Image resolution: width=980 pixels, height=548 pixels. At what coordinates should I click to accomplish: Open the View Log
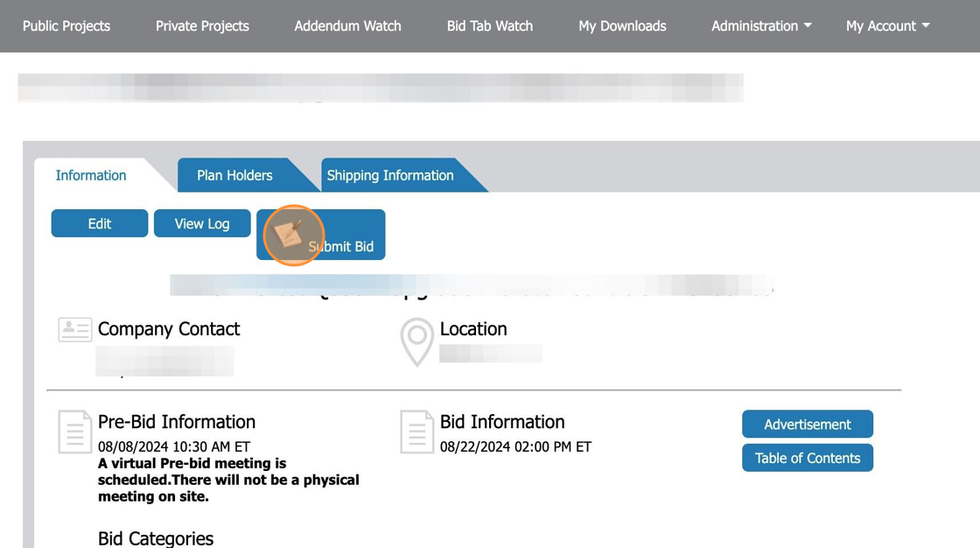201,223
